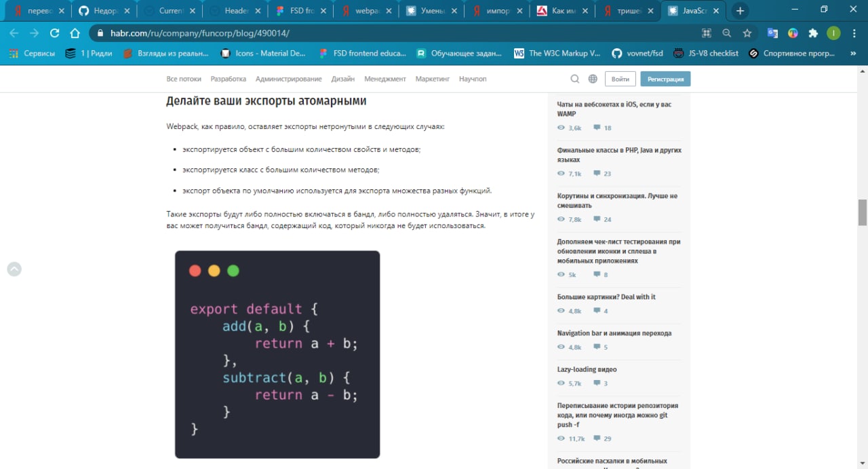Open article Lazy-loading видео

587,369
